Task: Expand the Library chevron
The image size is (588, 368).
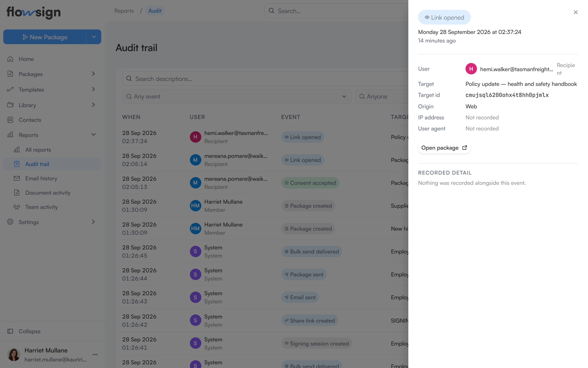Action: point(93,105)
